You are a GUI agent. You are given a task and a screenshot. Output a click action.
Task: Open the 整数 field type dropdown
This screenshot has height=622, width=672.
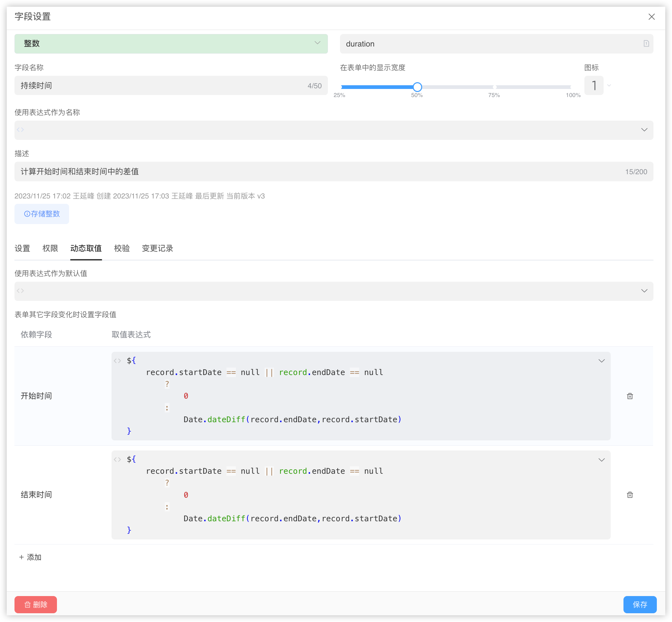pos(171,43)
